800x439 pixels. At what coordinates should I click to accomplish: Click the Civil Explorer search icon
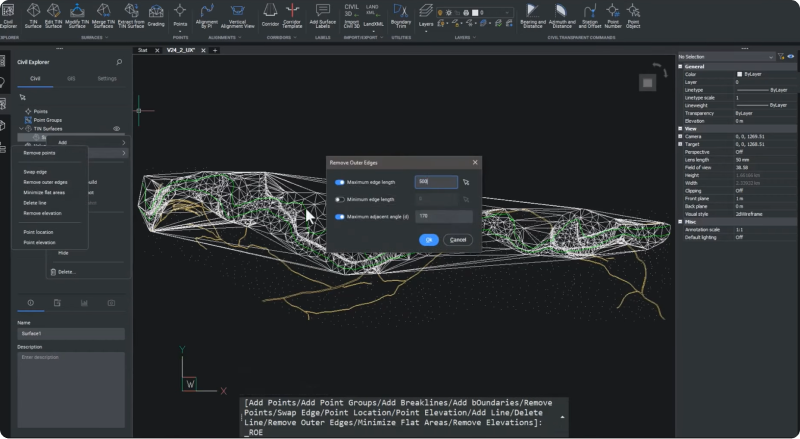120,62
